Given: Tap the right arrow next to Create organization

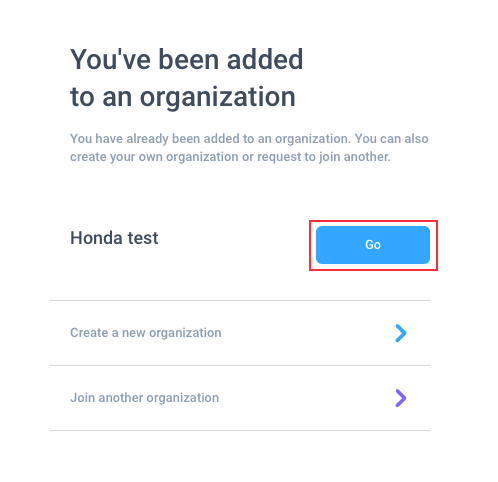Looking at the screenshot, I should pos(401,333).
